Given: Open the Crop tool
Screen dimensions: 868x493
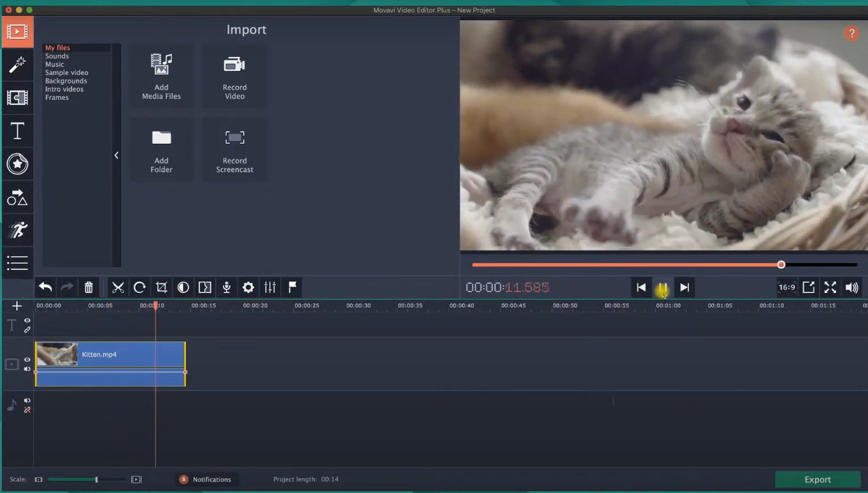Looking at the screenshot, I should [x=162, y=287].
